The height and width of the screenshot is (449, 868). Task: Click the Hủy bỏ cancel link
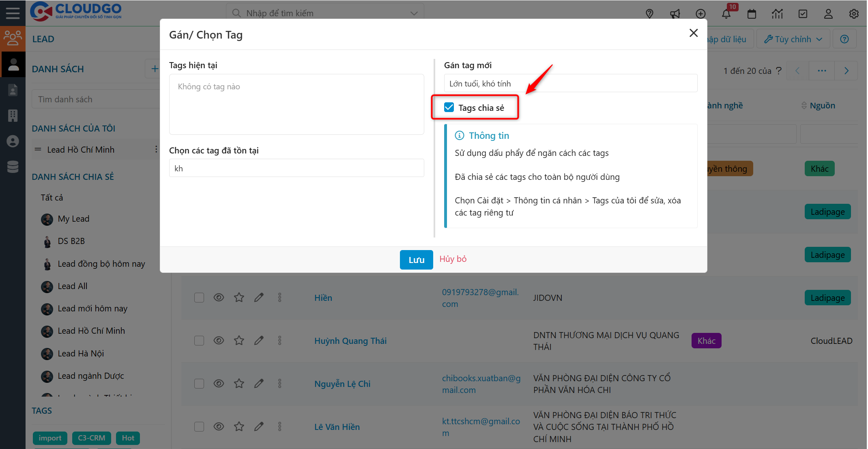[453, 259]
